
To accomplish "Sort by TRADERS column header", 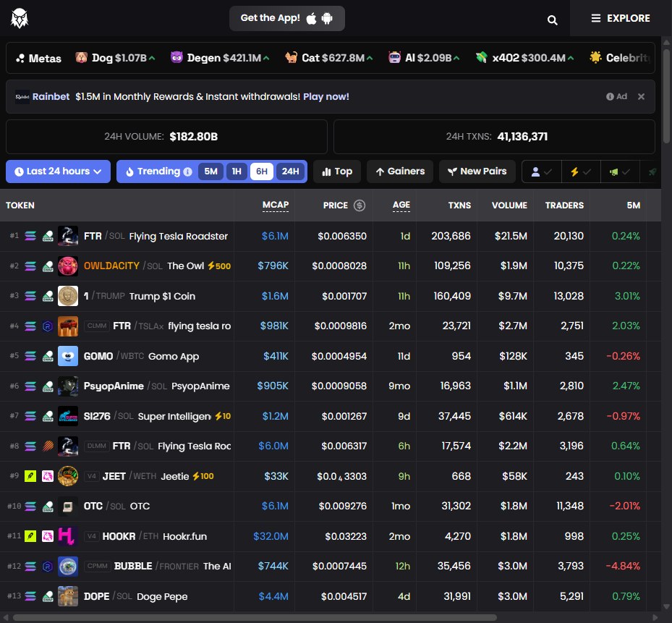I will (x=564, y=205).
